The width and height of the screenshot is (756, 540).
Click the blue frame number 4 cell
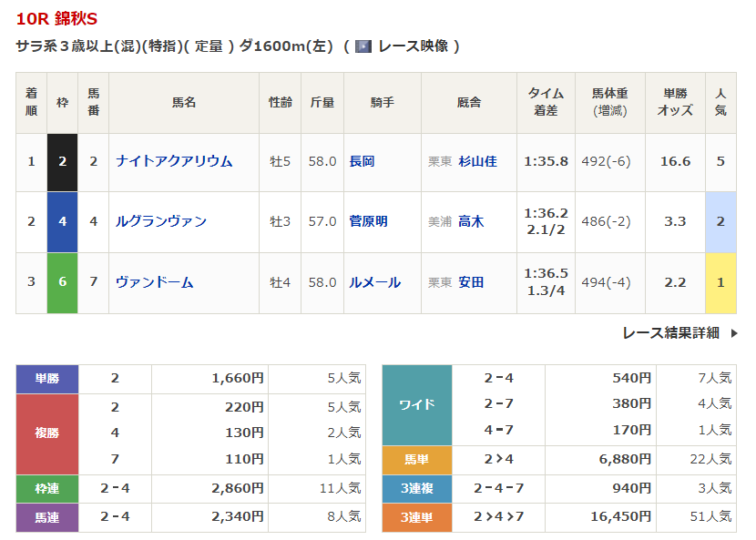coord(63,221)
